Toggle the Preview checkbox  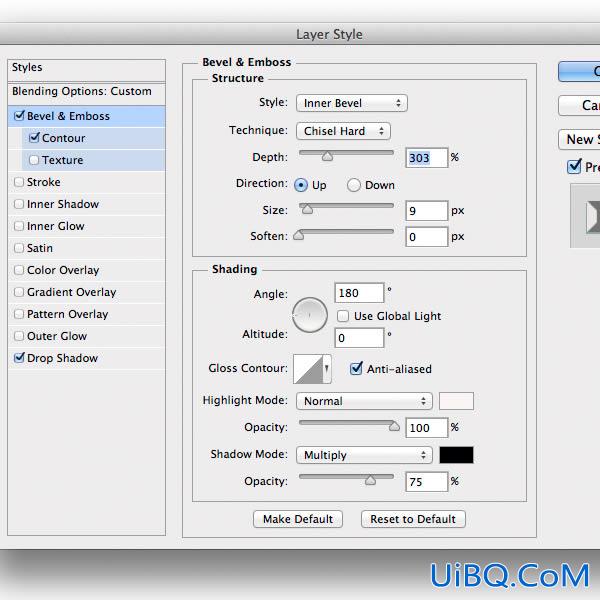[x=574, y=166]
